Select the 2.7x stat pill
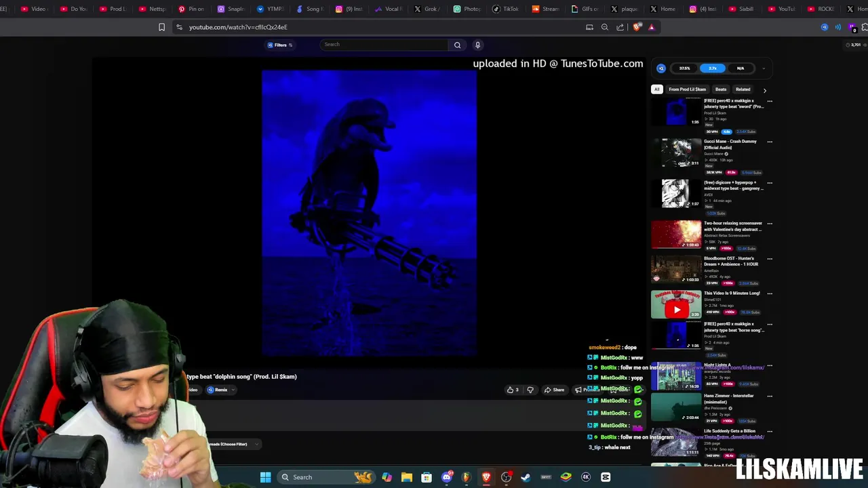The height and width of the screenshot is (488, 868). click(713, 68)
